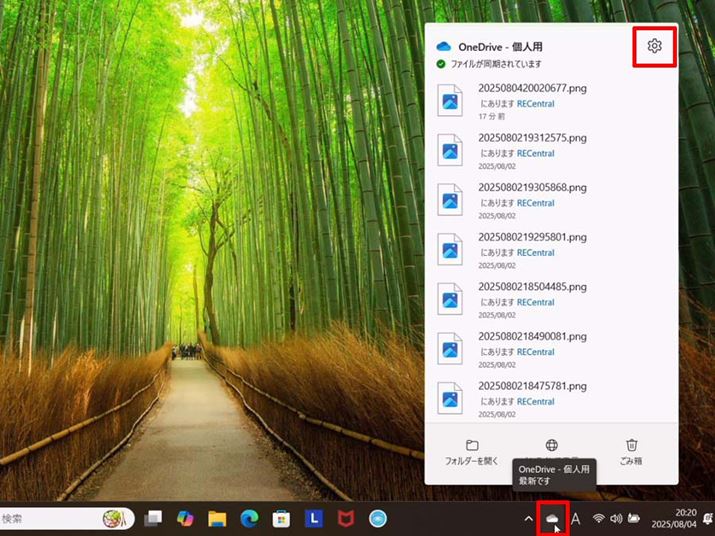This screenshot has width=715, height=536.
Task: Open Task View from the taskbar
Action: coord(153,518)
